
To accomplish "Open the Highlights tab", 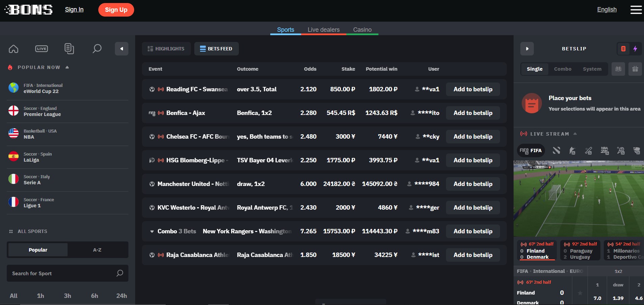I will click(x=166, y=49).
